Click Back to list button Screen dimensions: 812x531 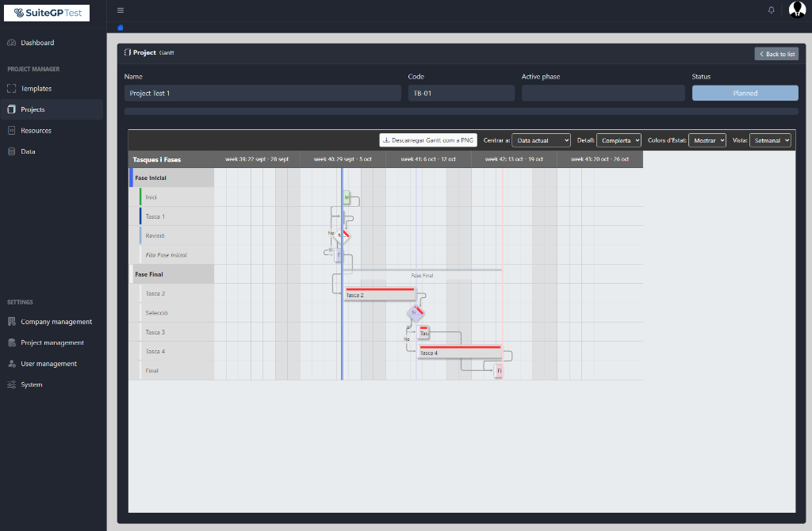(776, 54)
